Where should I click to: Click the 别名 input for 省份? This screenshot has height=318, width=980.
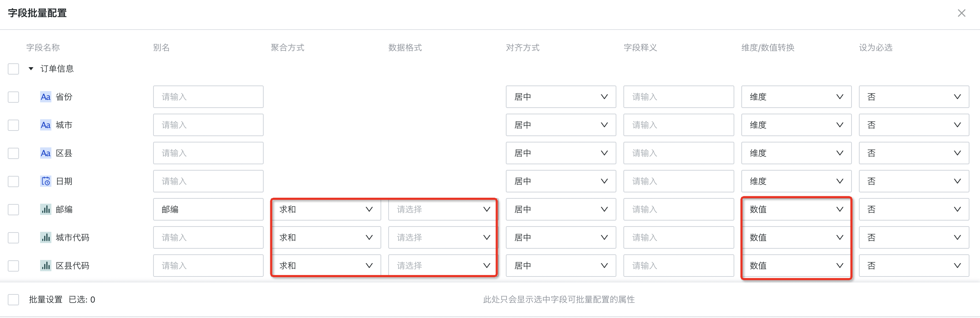[208, 97]
